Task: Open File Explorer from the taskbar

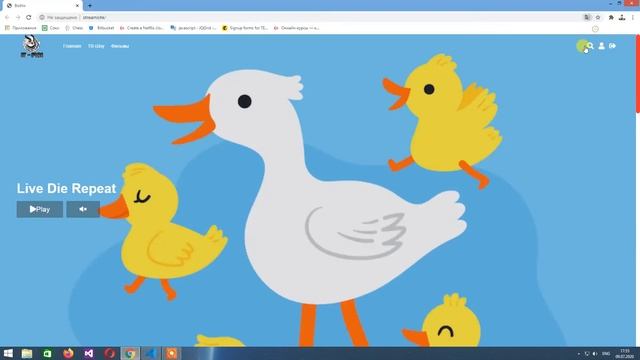Action: [27, 353]
